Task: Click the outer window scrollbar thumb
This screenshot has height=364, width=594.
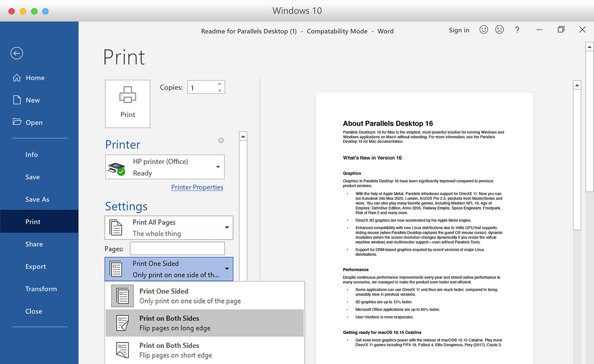Action: coord(589,121)
